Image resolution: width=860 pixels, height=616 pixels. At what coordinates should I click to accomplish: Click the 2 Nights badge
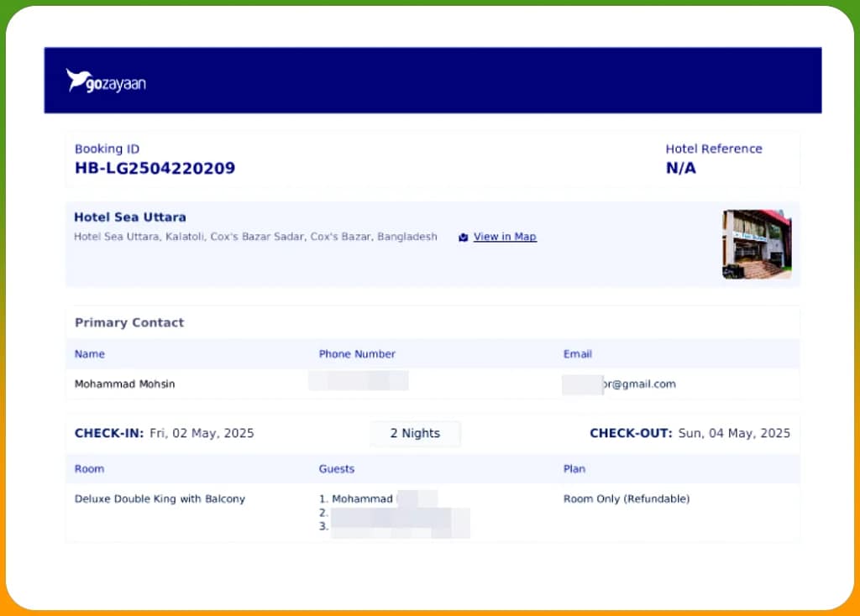click(x=415, y=434)
